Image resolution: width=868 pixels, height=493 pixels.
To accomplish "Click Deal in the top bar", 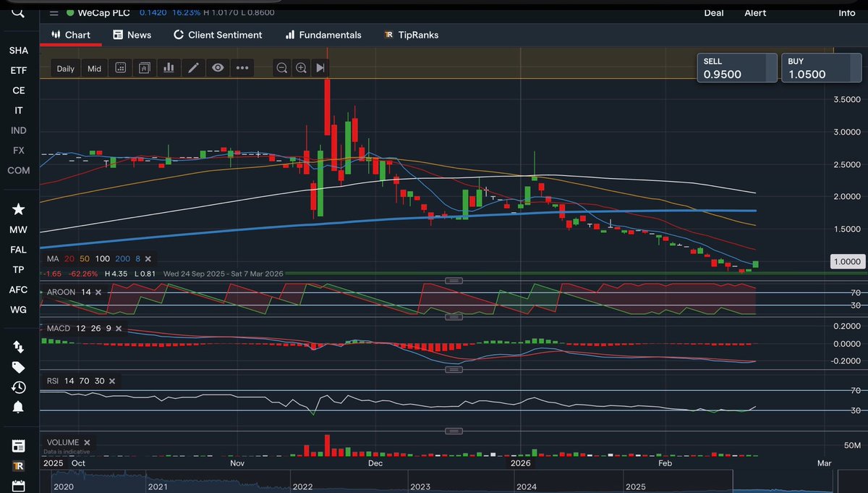I will click(714, 12).
